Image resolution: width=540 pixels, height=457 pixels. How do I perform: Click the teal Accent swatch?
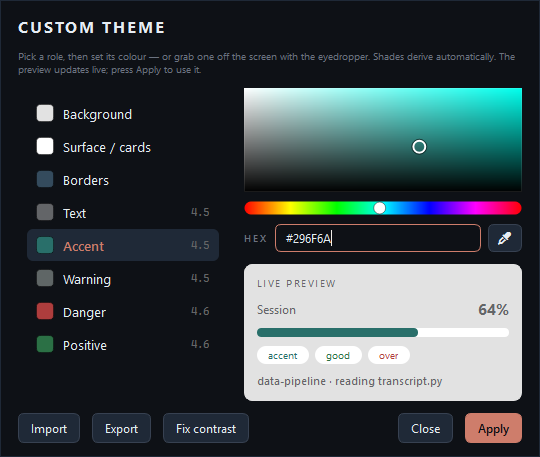(x=45, y=245)
